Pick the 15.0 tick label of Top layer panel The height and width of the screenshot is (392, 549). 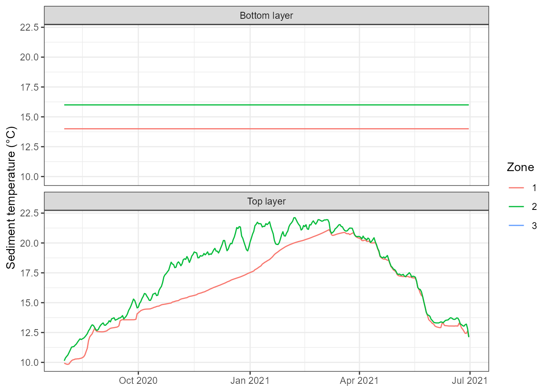[29, 303]
